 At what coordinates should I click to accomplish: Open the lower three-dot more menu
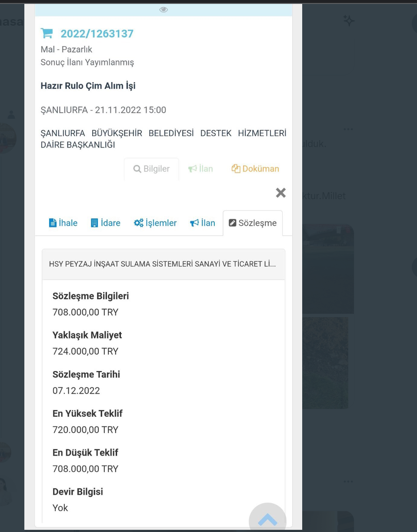coord(348,482)
